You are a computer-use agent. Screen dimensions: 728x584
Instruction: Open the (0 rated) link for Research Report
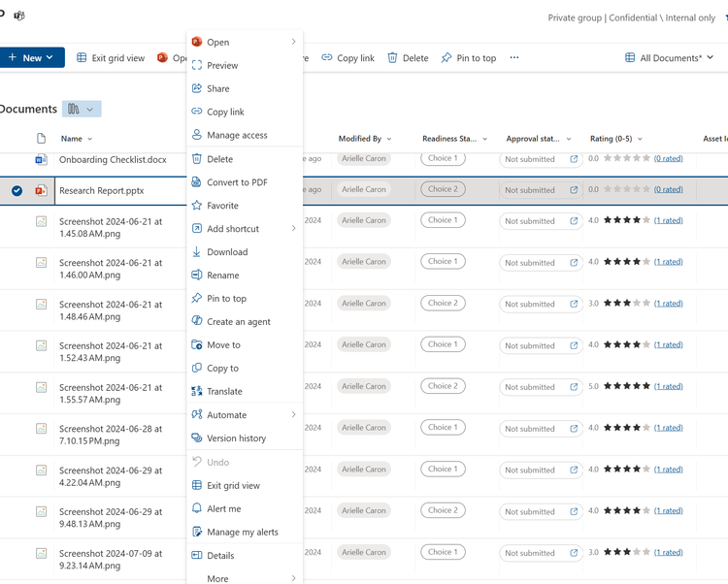point(668,189)
